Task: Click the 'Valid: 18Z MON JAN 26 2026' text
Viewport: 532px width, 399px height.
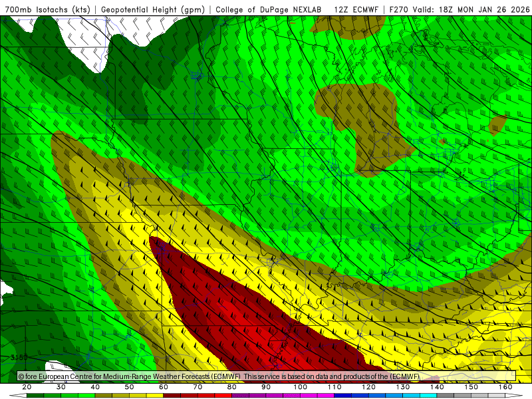Action: (x=471, y=10)
